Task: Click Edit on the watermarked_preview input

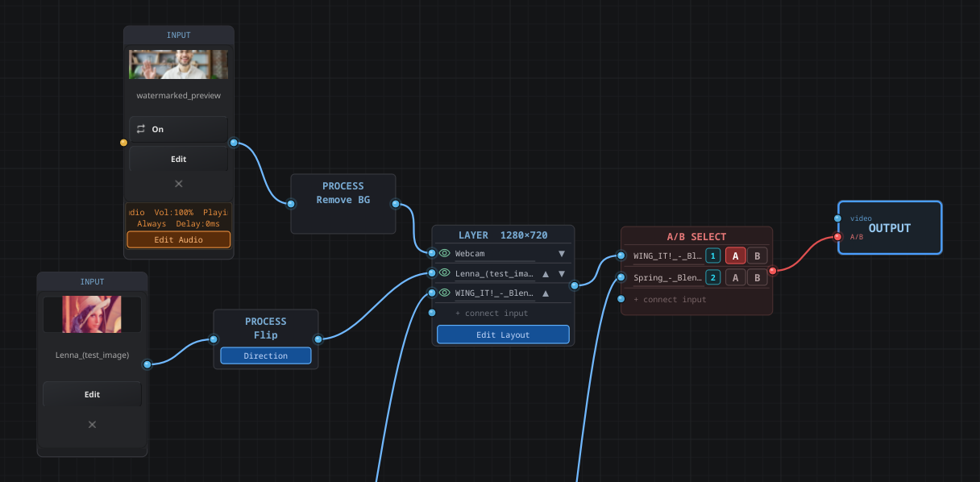Action: click(x=179, y=159)
